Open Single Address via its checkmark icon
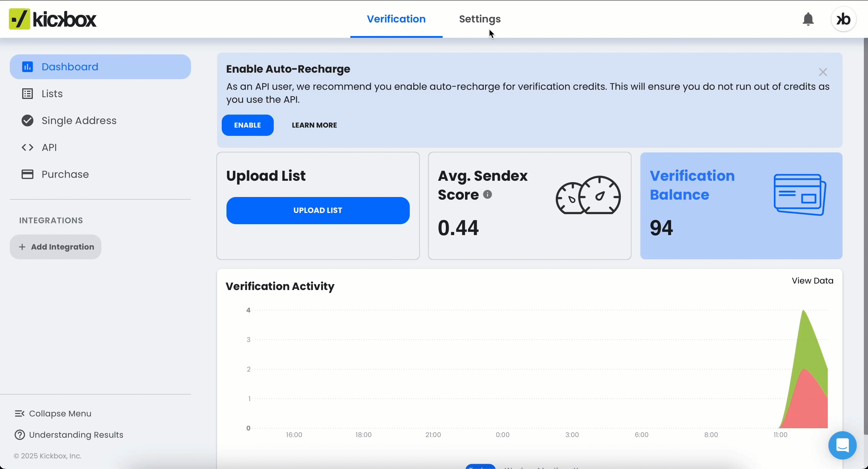The width and height of the screenshot is (868, 469). click(27, 120)
